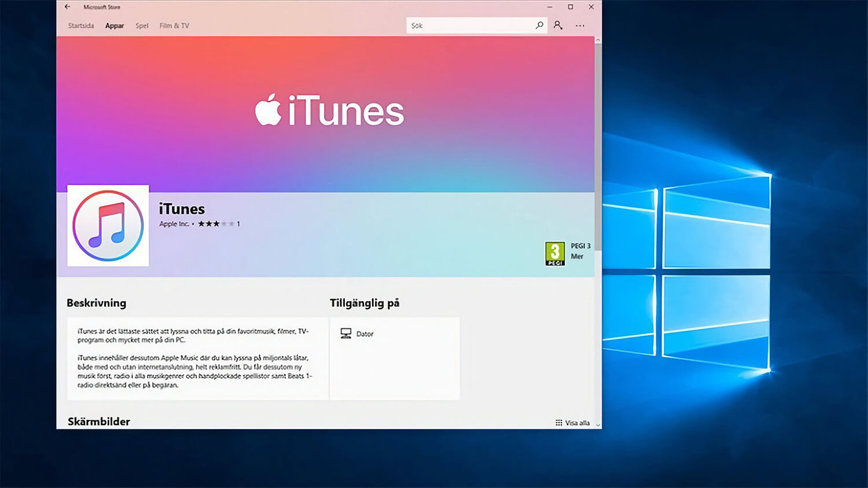868x488 pixels.
Task: Click the Visa alla link
Action: [x=573, y=423]
